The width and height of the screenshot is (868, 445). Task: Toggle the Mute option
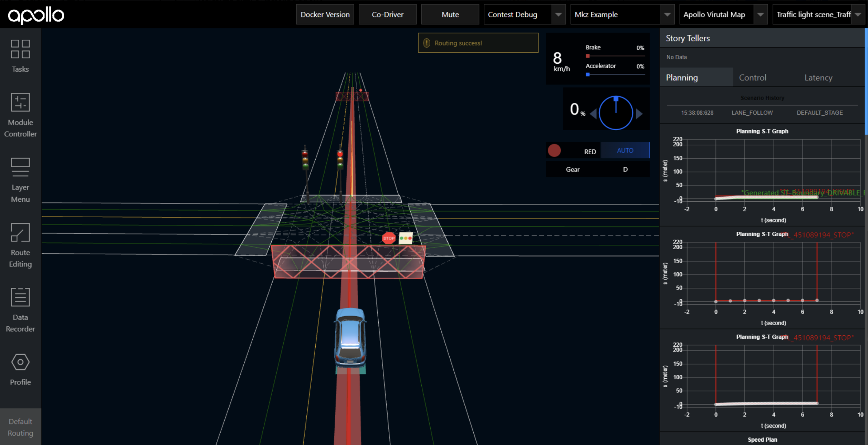tap(450, 14)
